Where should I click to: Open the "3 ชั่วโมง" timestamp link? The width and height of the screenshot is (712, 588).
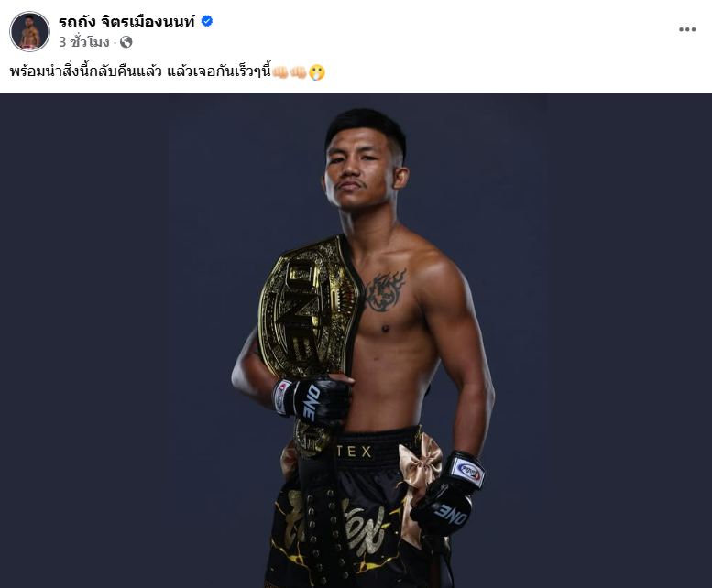[x=84, y=42]
